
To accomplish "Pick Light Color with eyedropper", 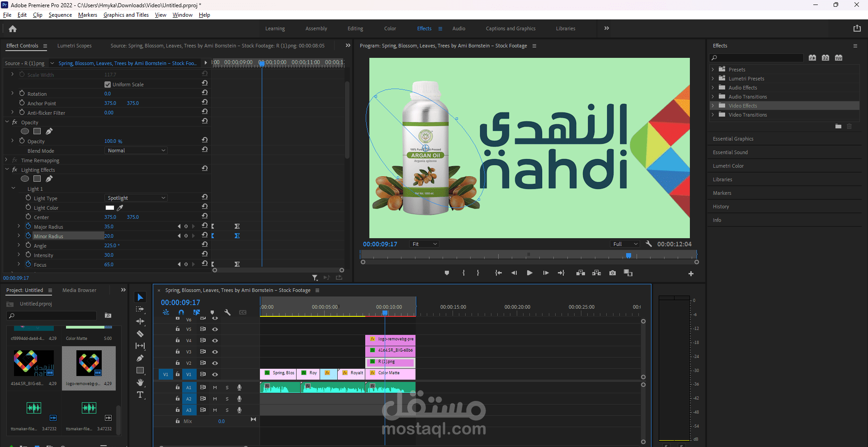I will 120,208.
